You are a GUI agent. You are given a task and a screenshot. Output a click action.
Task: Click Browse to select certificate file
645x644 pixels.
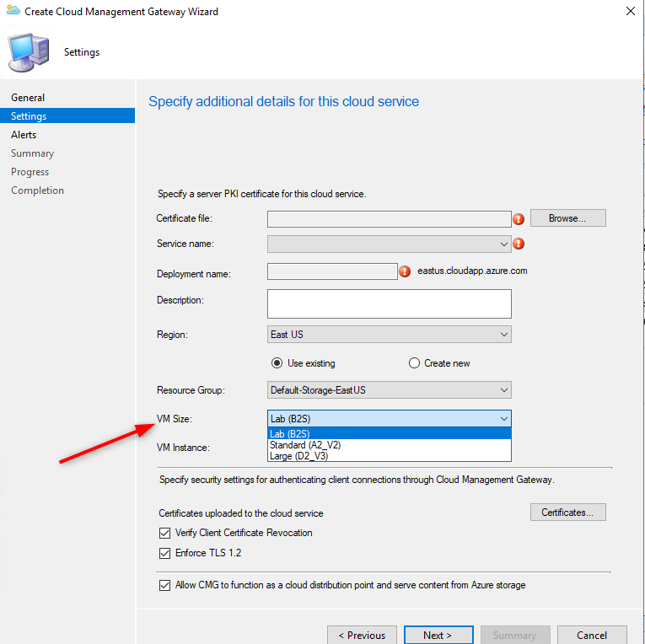(567, 218)
